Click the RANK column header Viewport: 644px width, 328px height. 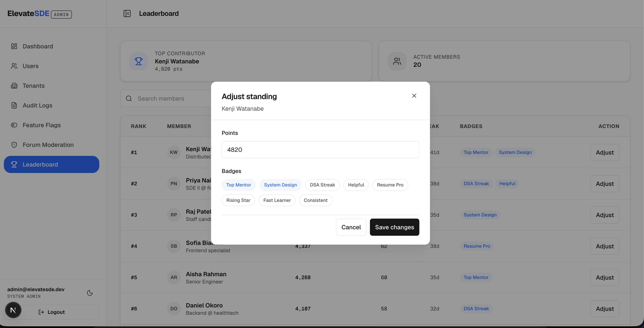tap(138, 126)
